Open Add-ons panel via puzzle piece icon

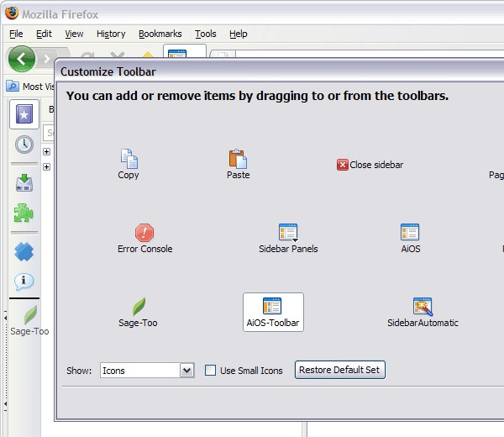click(x=24, y=213)
